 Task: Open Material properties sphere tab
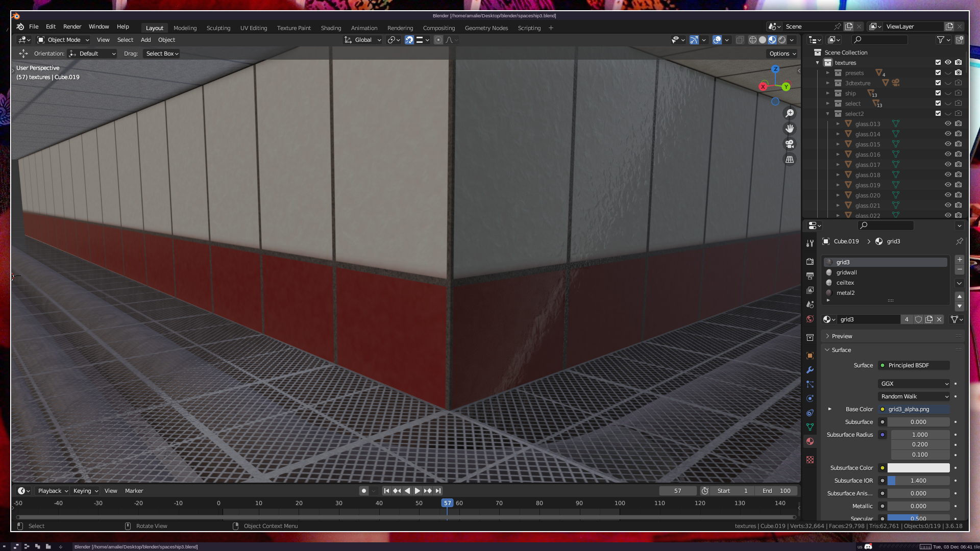click(810, 441)
